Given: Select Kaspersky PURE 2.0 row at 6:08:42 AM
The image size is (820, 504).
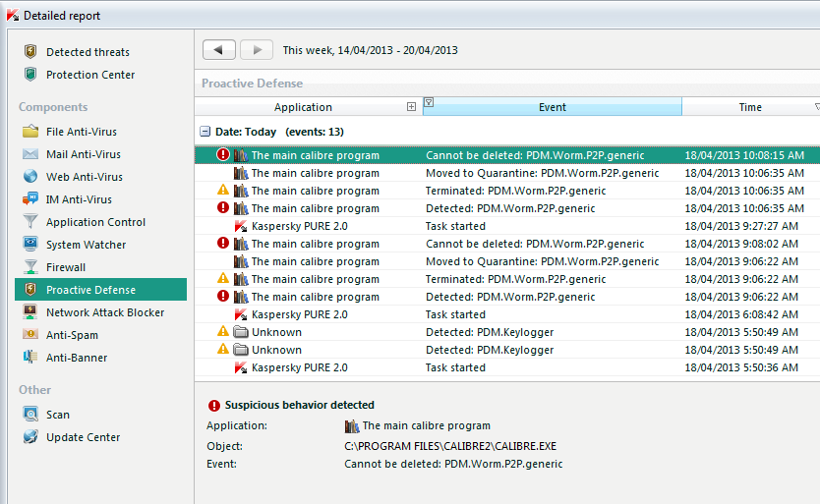Looking at the screenshot, I should coord(507,314).
